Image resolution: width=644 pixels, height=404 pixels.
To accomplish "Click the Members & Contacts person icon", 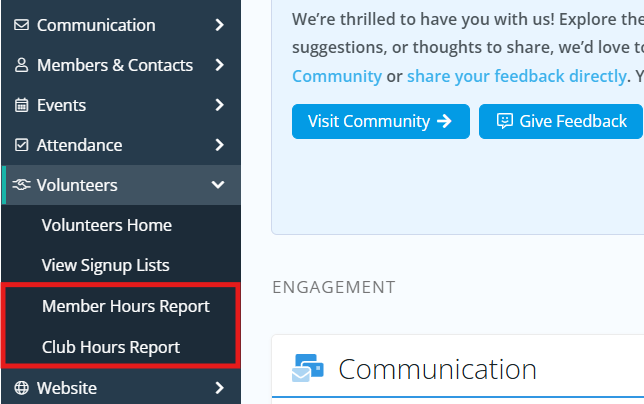I will [x=21, y=65].
